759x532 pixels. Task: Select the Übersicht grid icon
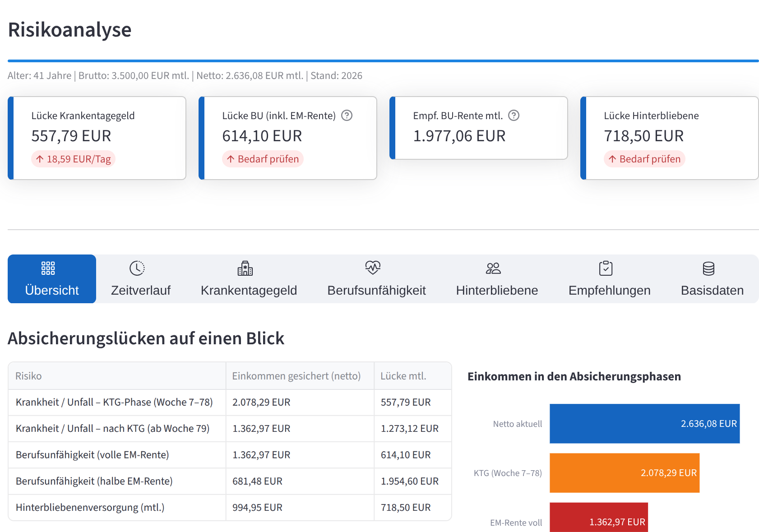pos(47,268)
